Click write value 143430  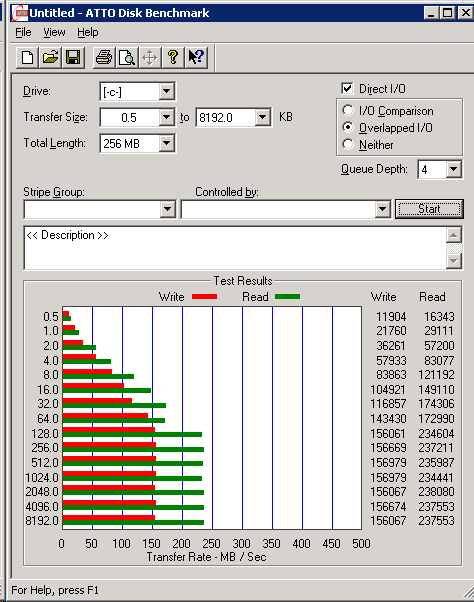click(388, 418)
